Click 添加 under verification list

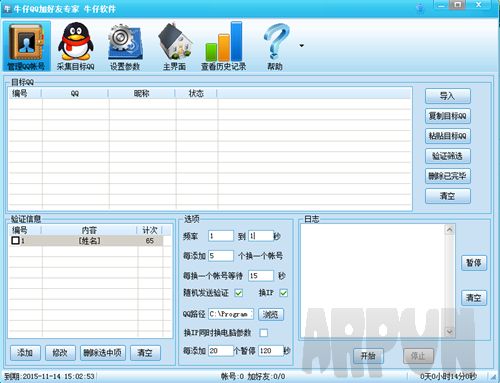coord(25,353)
